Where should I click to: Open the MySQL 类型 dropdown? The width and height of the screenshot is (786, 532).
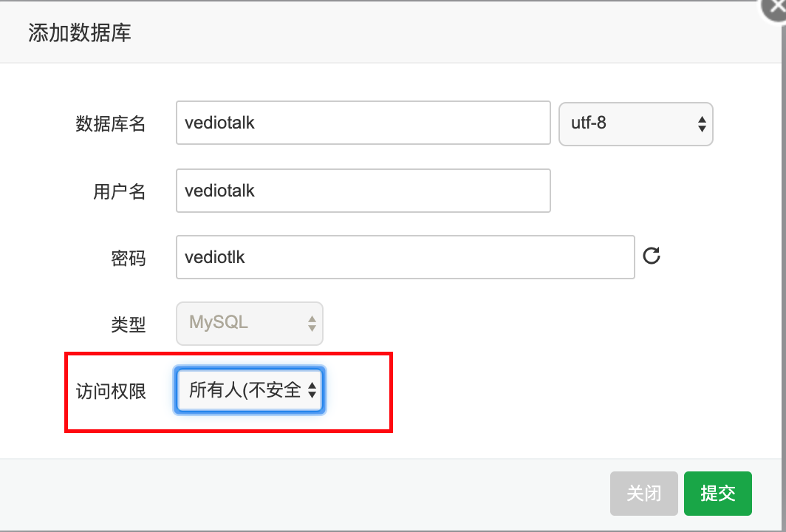pyautogui.click(x=249, y=324)
